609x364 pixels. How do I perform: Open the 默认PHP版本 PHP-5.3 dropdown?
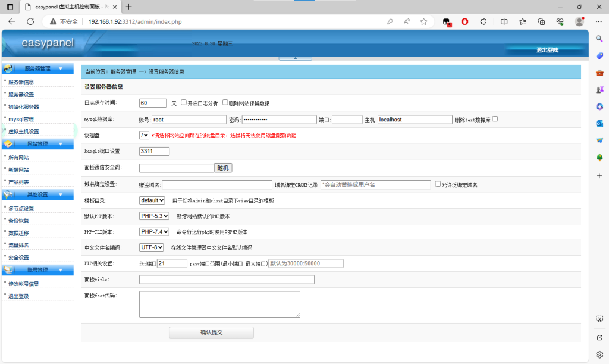[155, 216]
